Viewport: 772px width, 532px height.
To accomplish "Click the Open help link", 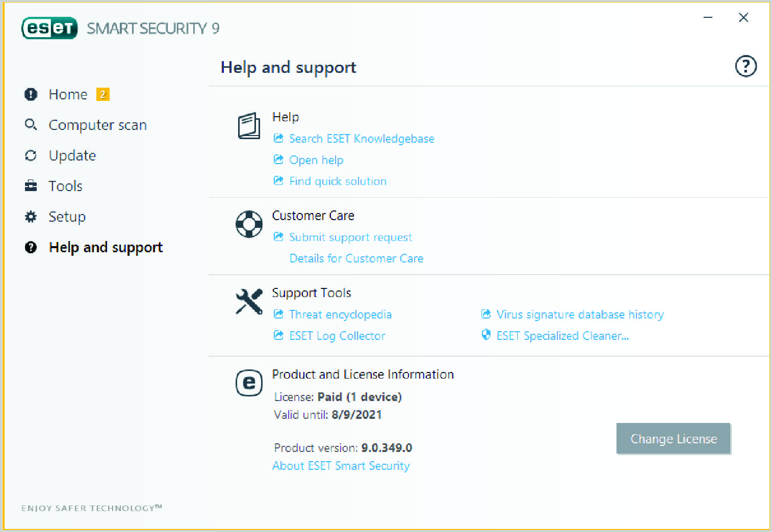I will click(316, 160).
